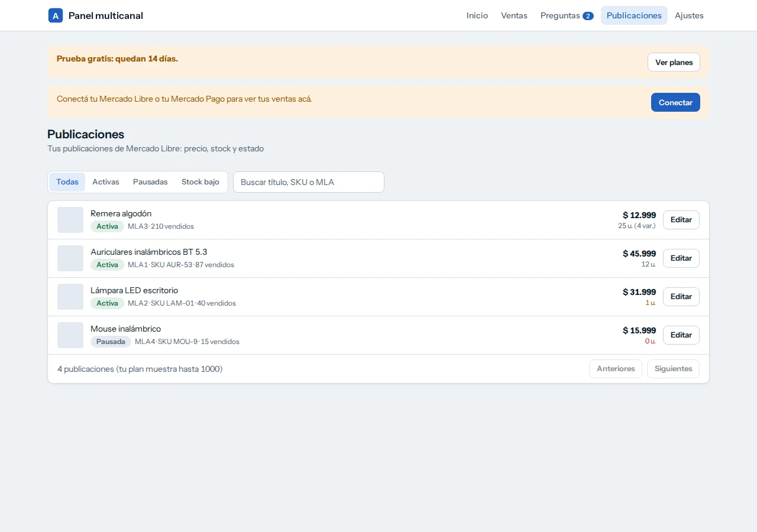Click the $ 31.999 price

[x=639, y=292]
